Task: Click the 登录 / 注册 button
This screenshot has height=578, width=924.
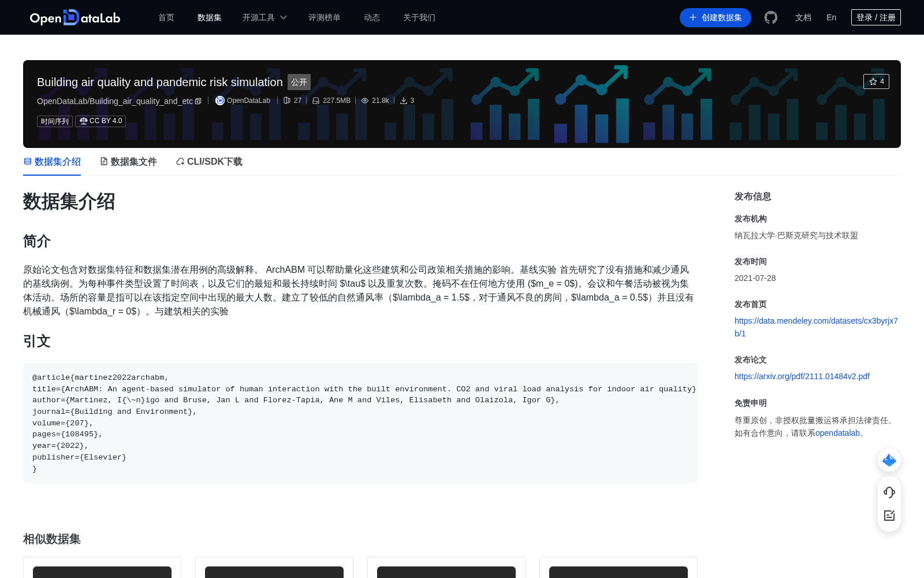Action: tap(876, 17)
